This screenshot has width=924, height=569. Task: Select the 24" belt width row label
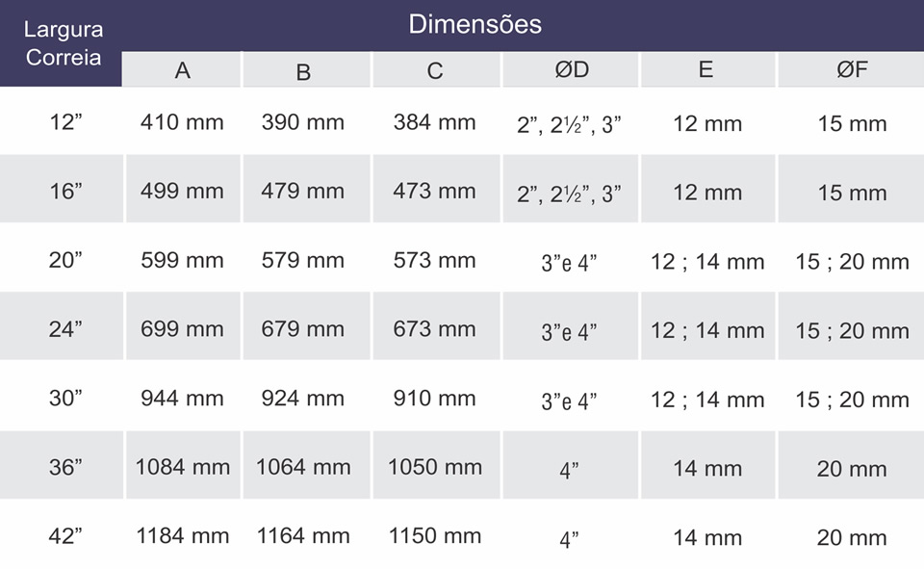[65, 329]
